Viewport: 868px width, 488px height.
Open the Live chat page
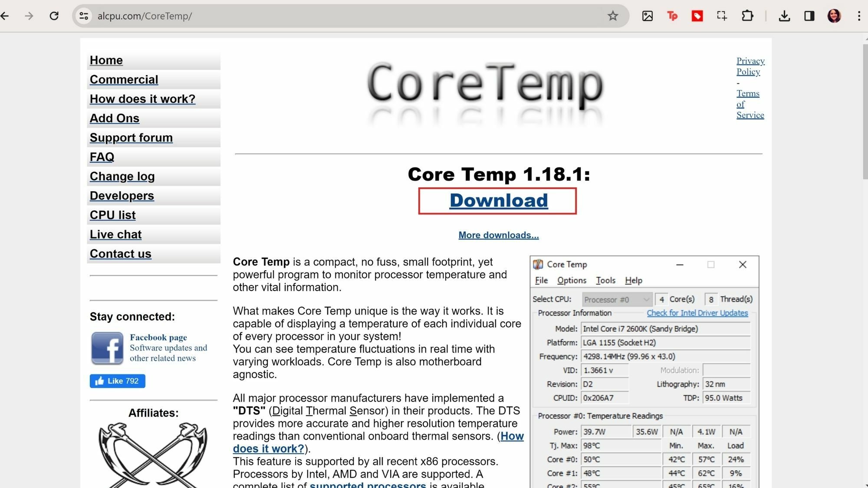point(115,234)
